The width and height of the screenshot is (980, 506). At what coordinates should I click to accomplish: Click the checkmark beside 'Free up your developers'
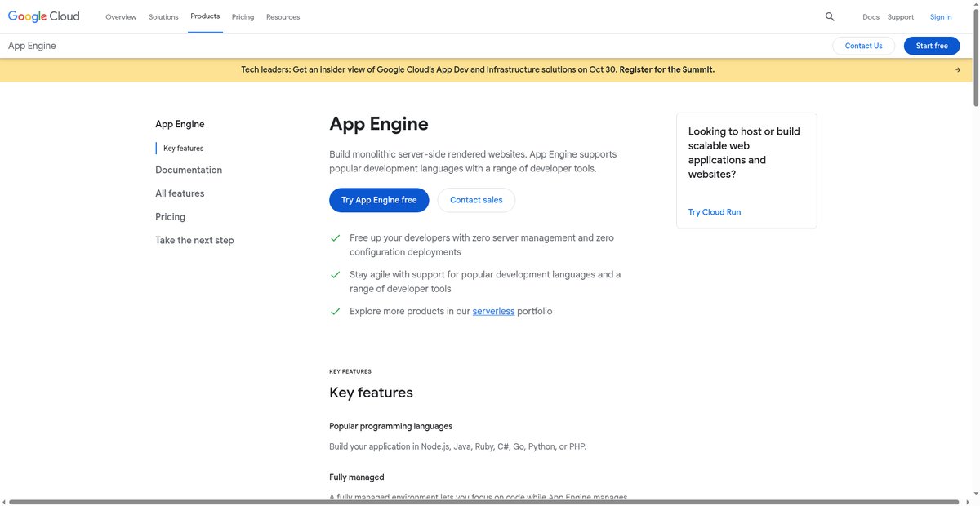point(335,238)
